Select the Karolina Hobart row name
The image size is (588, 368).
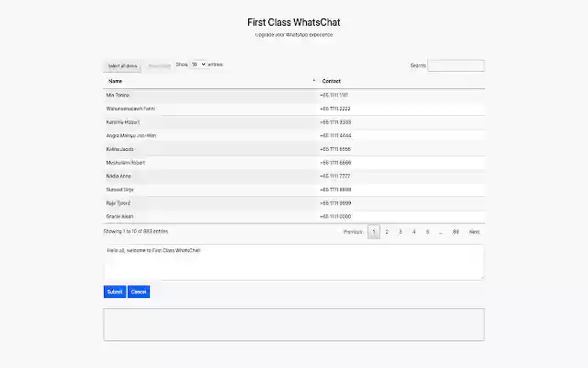[x=123, y=122]
